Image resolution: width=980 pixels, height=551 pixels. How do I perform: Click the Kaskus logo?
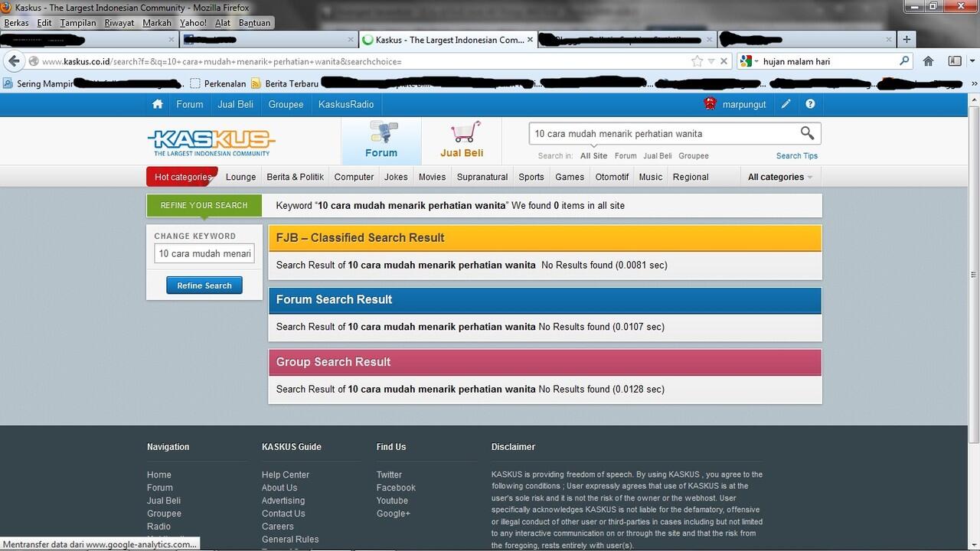(211, 142)
